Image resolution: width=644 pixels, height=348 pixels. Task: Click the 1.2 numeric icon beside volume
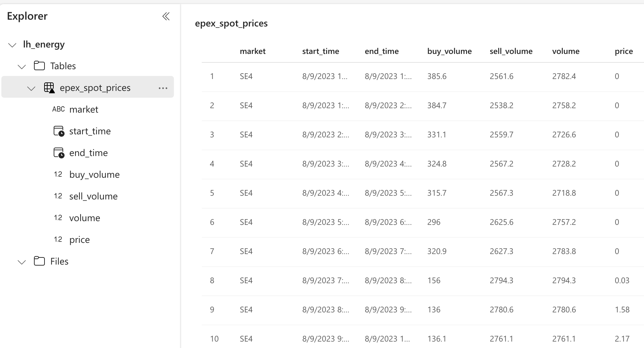pos(58,218)
